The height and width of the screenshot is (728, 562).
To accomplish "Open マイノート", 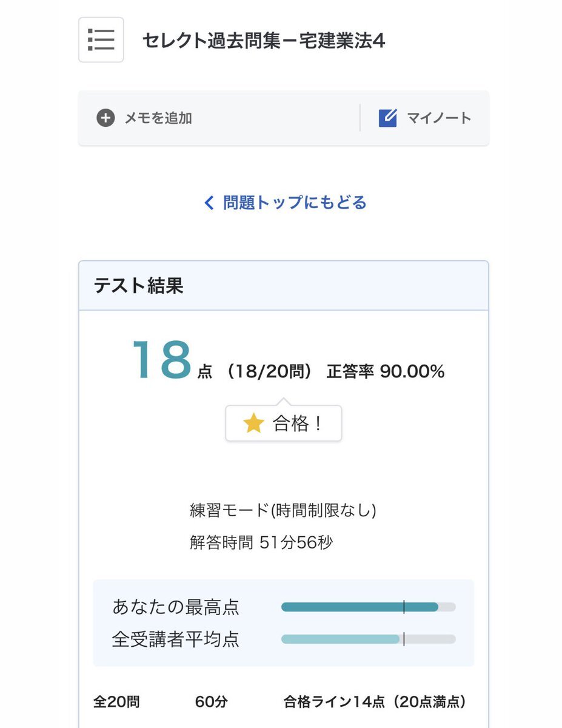I will [x=439, y=118].
